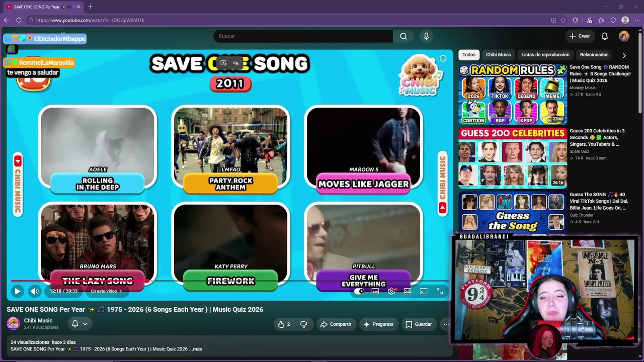Open the browser favorites list icon

coord(601,20)
